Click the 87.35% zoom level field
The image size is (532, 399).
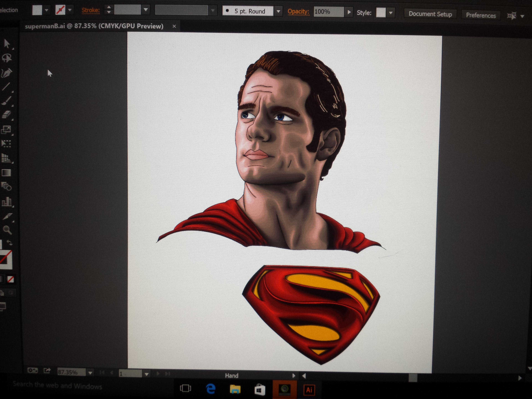[71, 372]
